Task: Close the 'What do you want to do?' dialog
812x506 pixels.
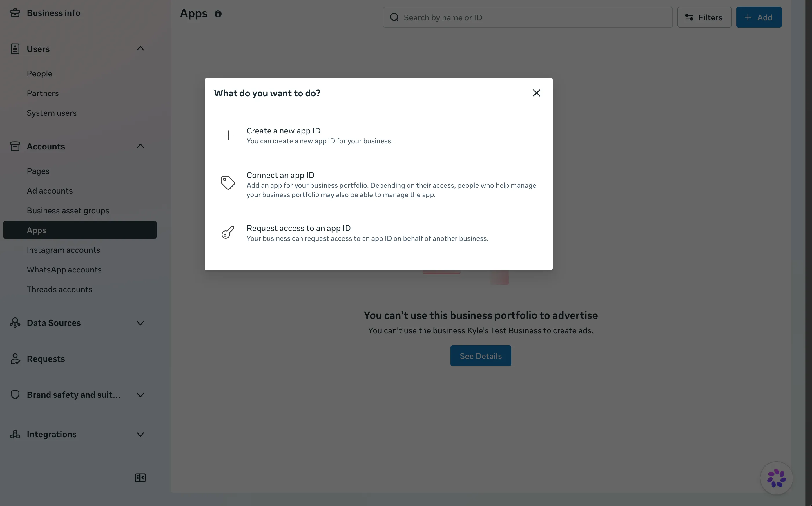Action: [x=536, y=93]
